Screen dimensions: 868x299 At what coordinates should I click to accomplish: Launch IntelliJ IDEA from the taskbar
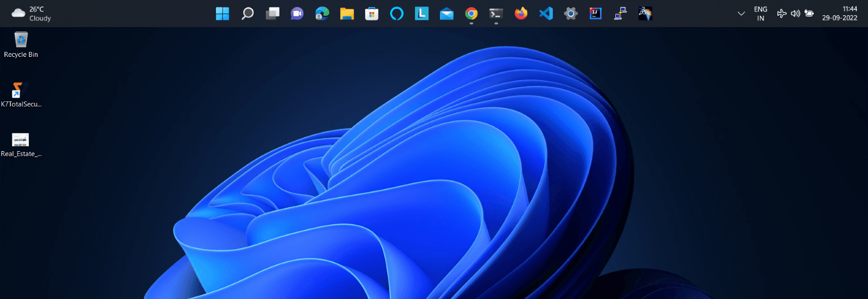pyautogui.click(x=596, y=14)
